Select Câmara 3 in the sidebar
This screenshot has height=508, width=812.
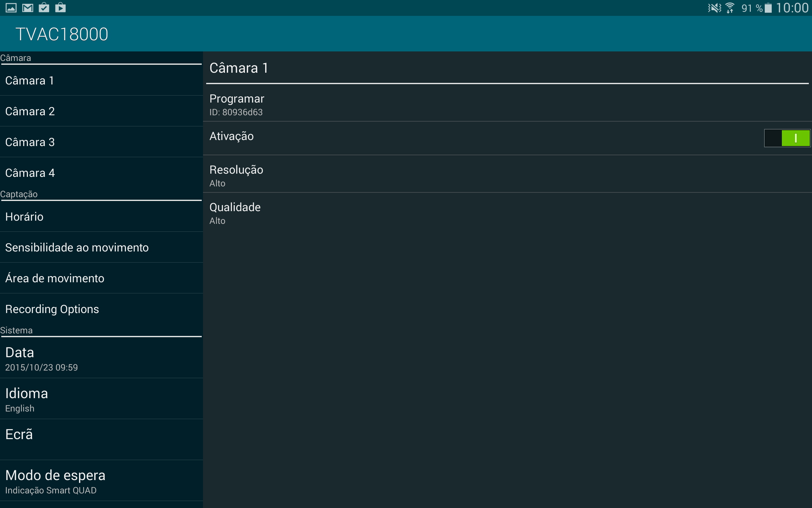101,142
